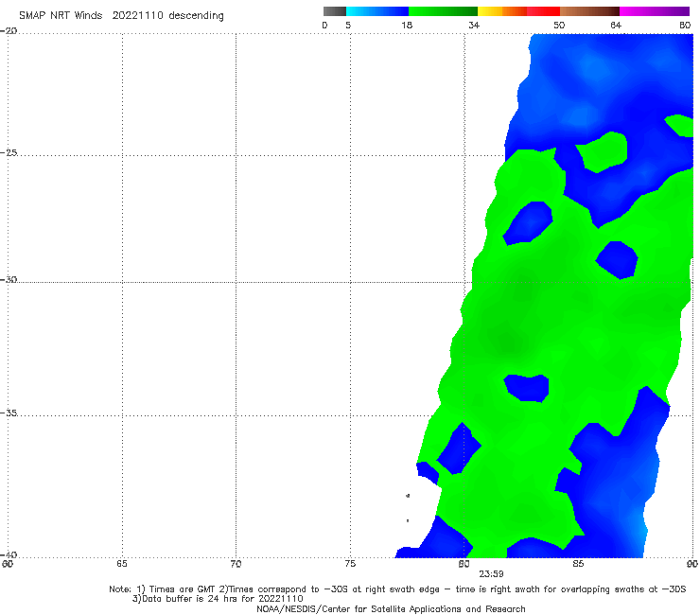The height and width of the screenshot is (615, 700).
Task: Click the latitude label '-40'
Action: click(9, 554)
